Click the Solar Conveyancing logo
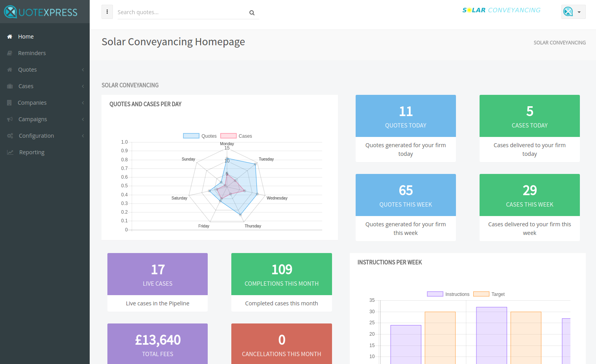This screenshot has width=596, height=364. [502, 10]
